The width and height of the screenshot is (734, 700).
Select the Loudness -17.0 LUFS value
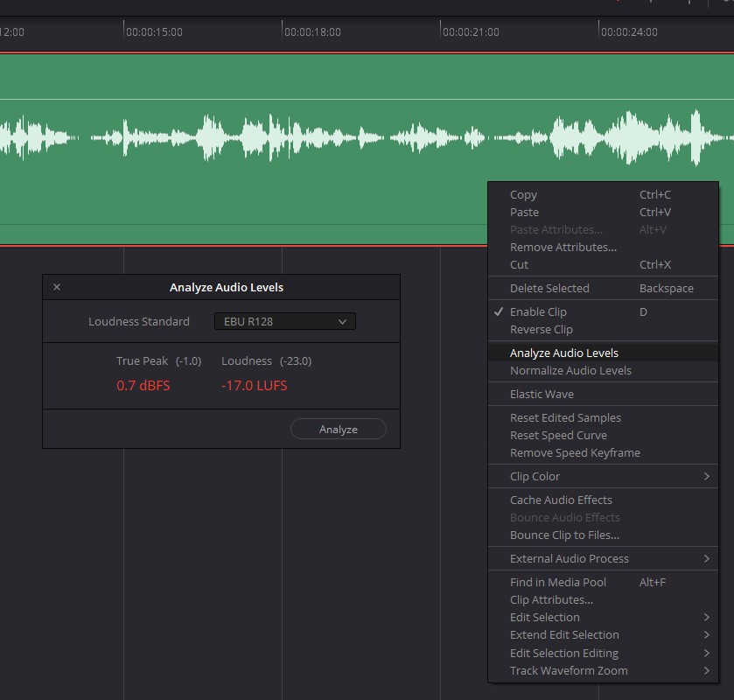(x=255, y=385)
